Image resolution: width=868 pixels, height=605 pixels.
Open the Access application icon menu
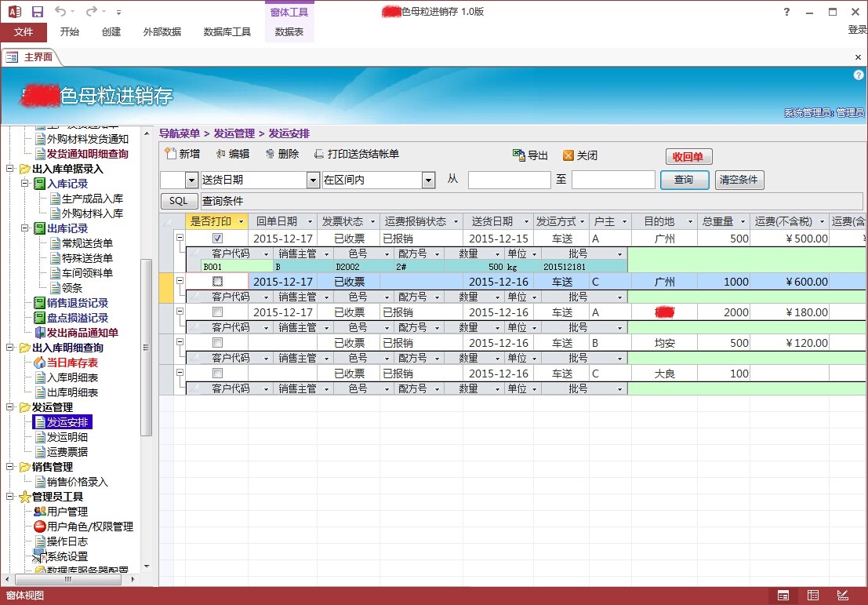(14, 11)
